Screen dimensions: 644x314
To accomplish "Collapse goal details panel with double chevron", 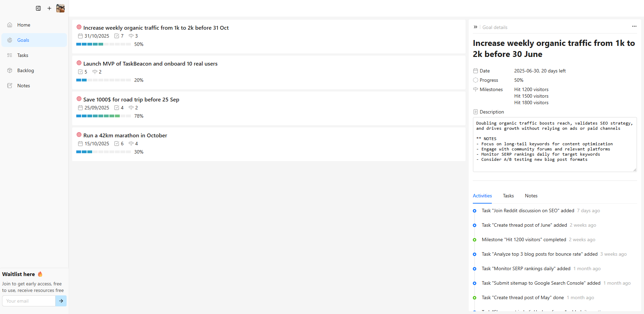I will click(x=475, y=27).
